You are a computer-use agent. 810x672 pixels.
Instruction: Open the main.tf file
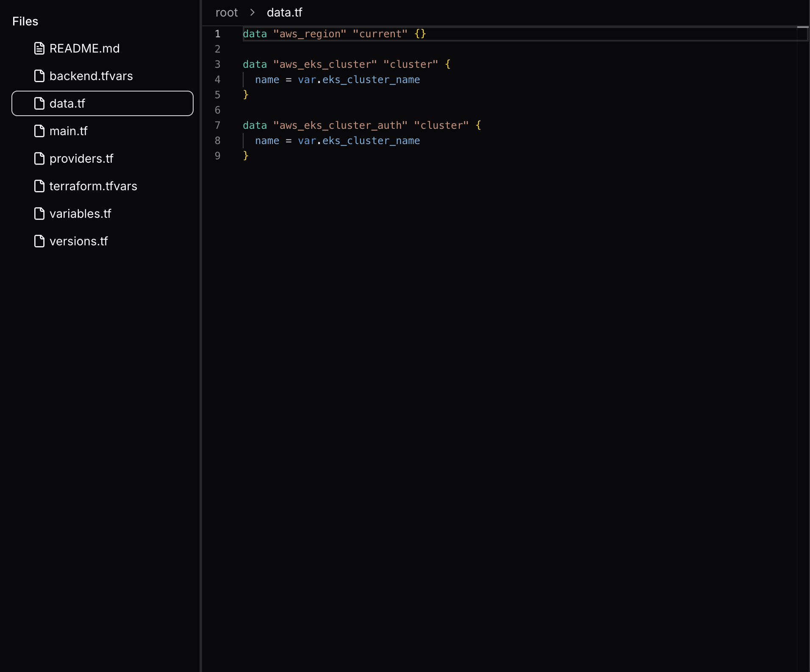[x=103, y=131]
